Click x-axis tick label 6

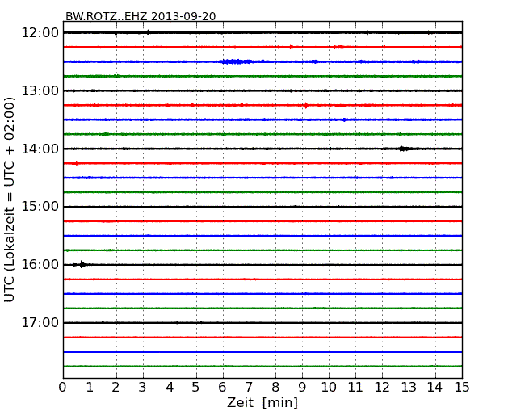[222, 388]
